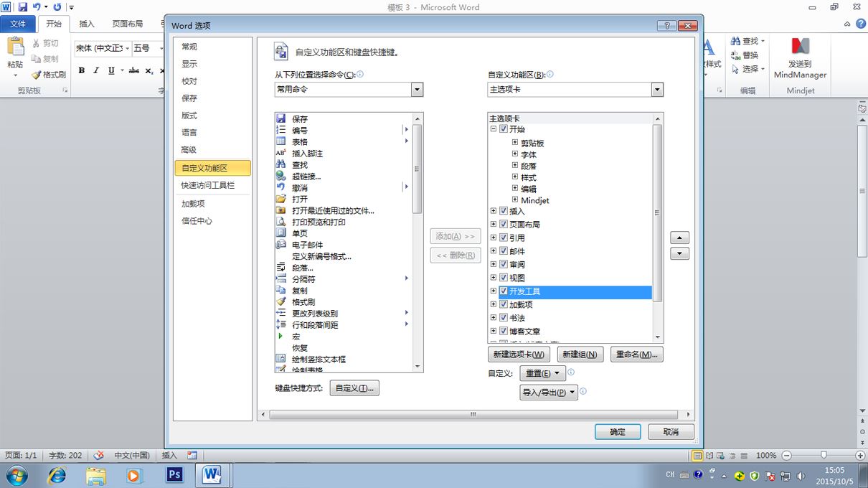The image size is (868, 488).
Task: Expand the 插入 tree node
Action: coord(494,211)
